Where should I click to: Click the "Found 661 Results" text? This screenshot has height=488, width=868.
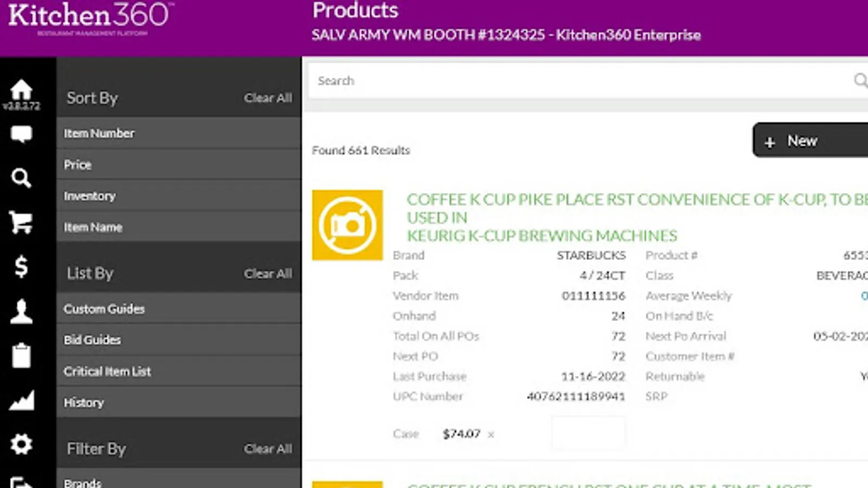tap(361, 151)
